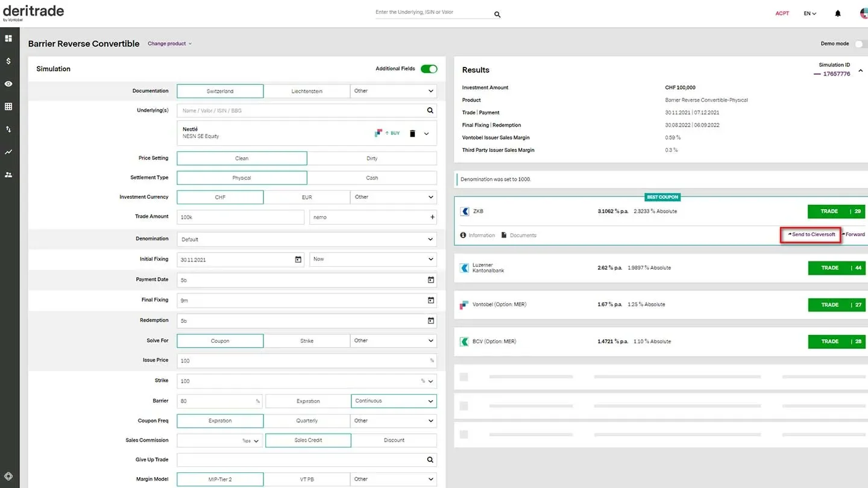The image size is (868, 488).
Task: Click the ZKB Information icon
Action: 463,235
